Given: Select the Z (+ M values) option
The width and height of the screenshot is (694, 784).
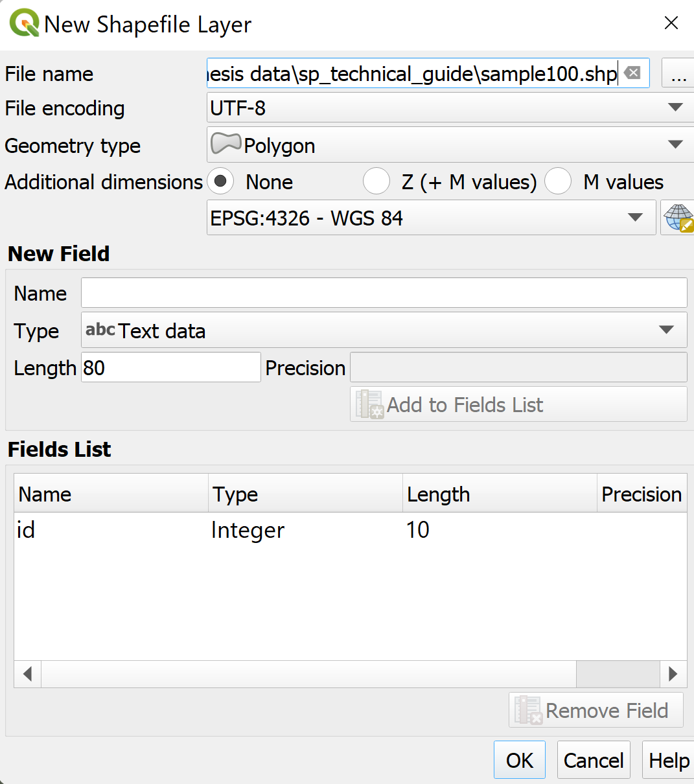Looking at the screenshot, I should point(376,182).
